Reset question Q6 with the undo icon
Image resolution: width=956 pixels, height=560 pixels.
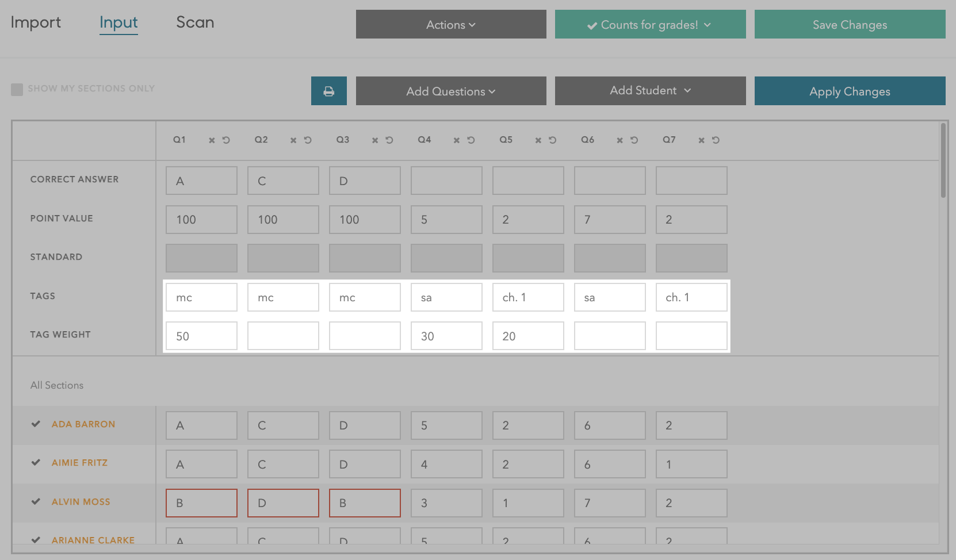click(634, 140)
